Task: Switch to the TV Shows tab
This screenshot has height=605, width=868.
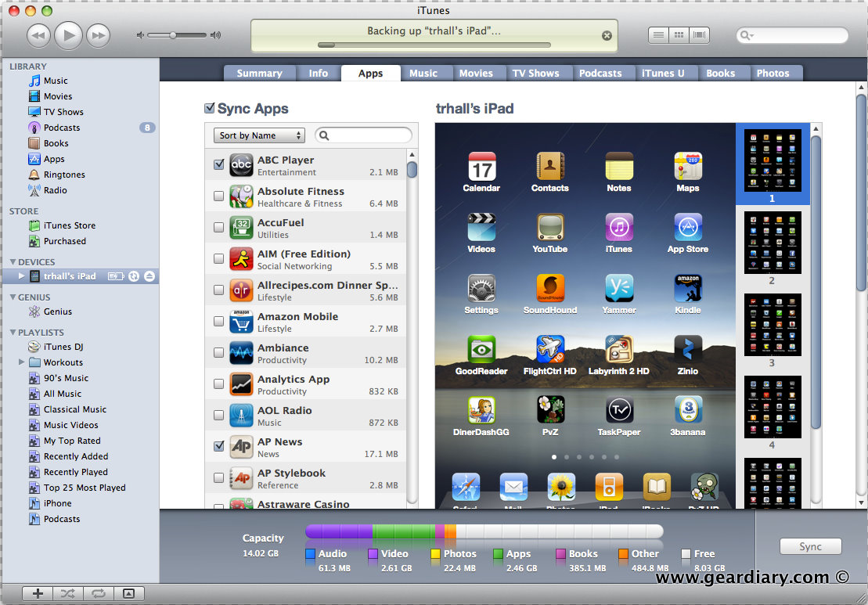Action: (536, 73)
